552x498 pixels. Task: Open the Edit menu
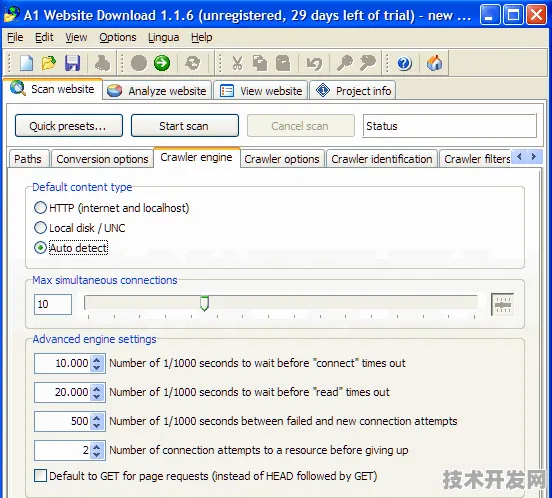click(44, 37)
